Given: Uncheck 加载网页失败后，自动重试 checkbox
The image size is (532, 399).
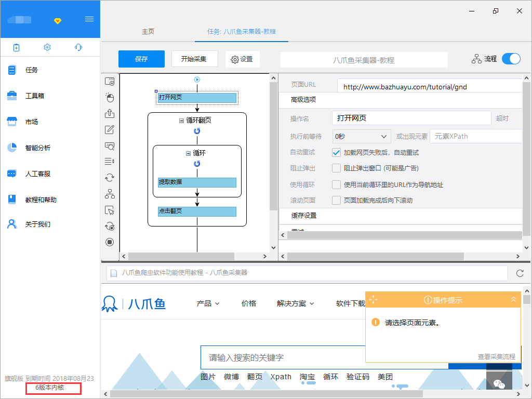Looking at the screenshot, I should pyautogui.click(x=336, y=153).
